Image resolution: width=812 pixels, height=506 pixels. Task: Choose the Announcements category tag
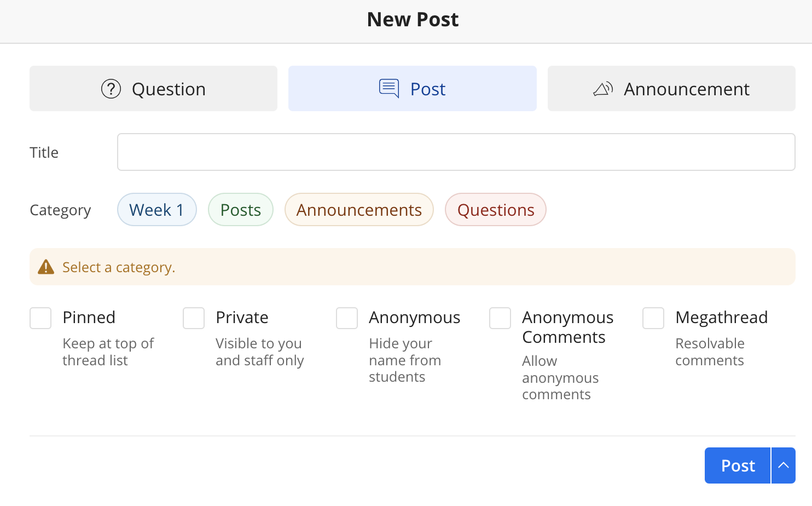point(359,210)
